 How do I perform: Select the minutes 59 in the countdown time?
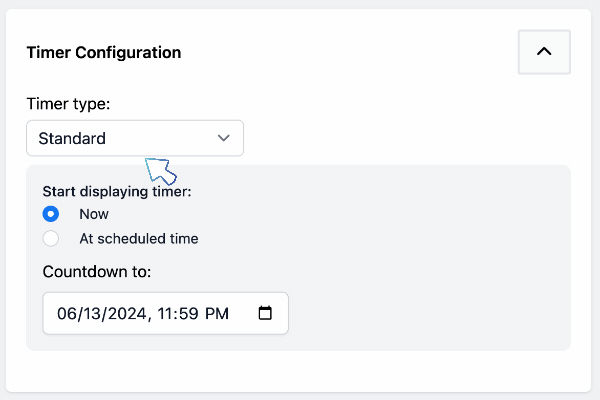[x=189, y=313]
